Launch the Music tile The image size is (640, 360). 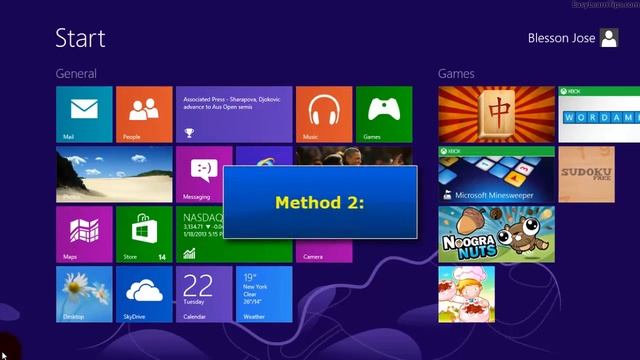point(324,114)
